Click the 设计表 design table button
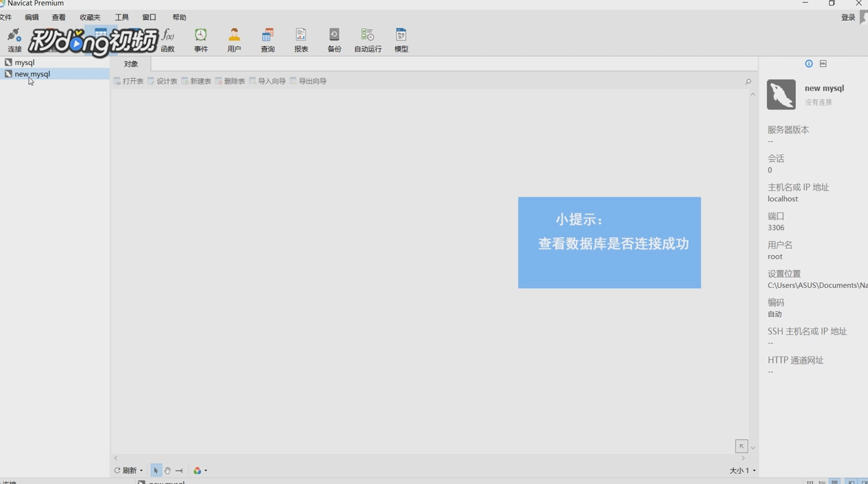Screen dimensions: 868x484 [x=162, y=81]
